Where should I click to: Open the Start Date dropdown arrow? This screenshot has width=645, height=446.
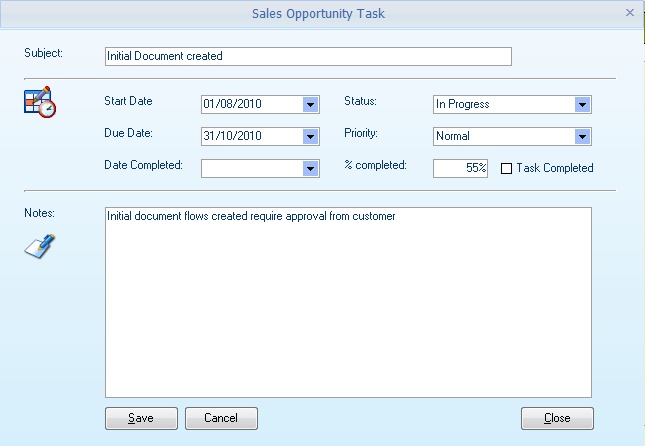click(310, 104)
